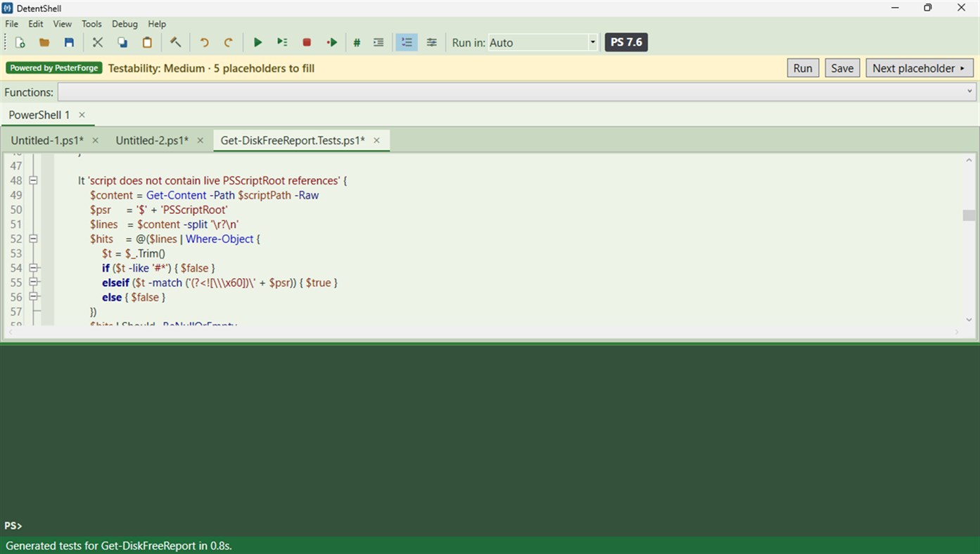Stop execution with red square icon
Screen dimensions: 980x554
tap(307, 42)
